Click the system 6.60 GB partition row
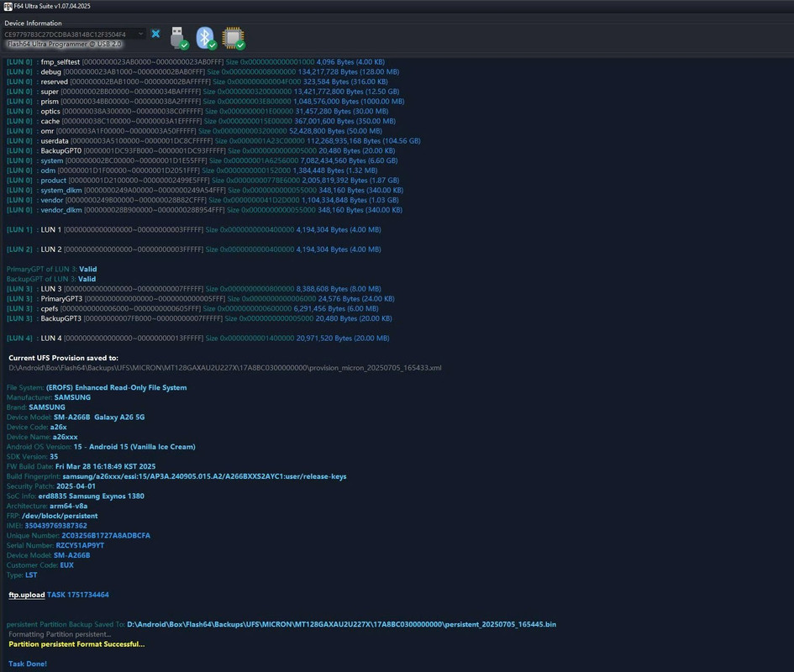The height and width of the screenshot is (672, 794). coord(202,160)
